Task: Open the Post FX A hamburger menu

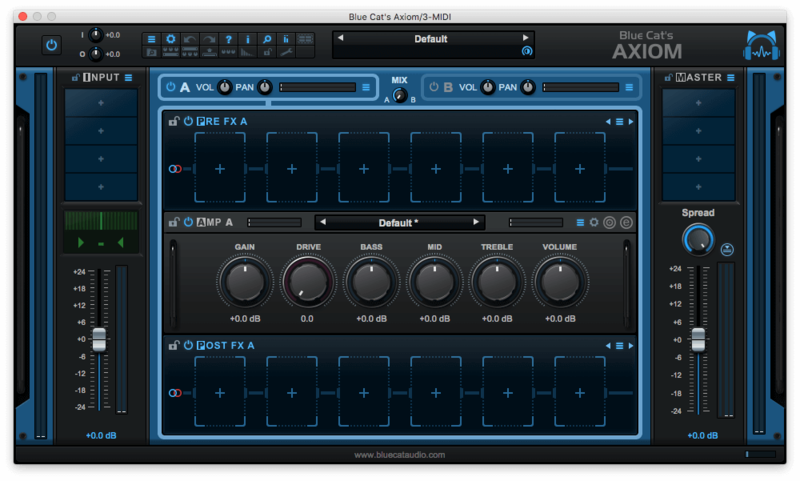Action: click(619, 346)
